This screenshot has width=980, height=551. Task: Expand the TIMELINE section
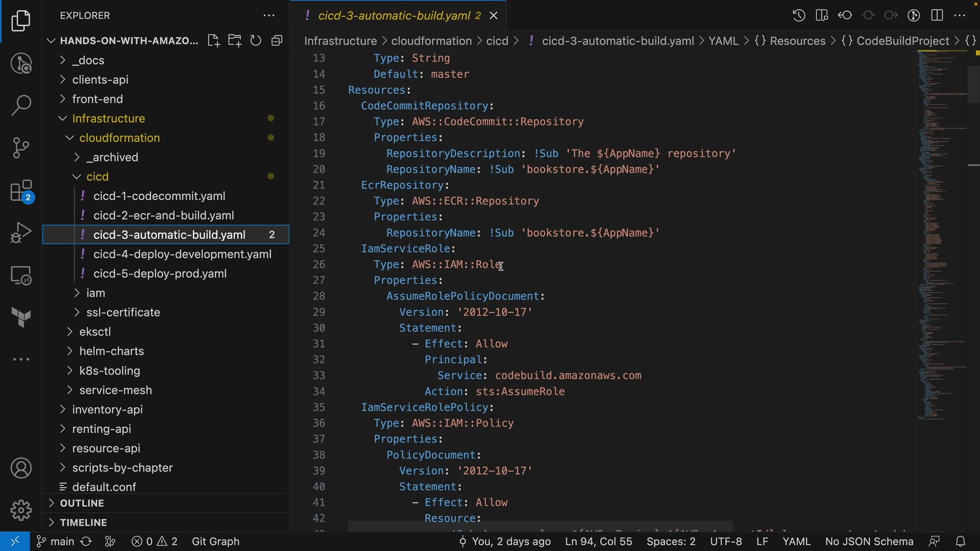click(83, 522)
